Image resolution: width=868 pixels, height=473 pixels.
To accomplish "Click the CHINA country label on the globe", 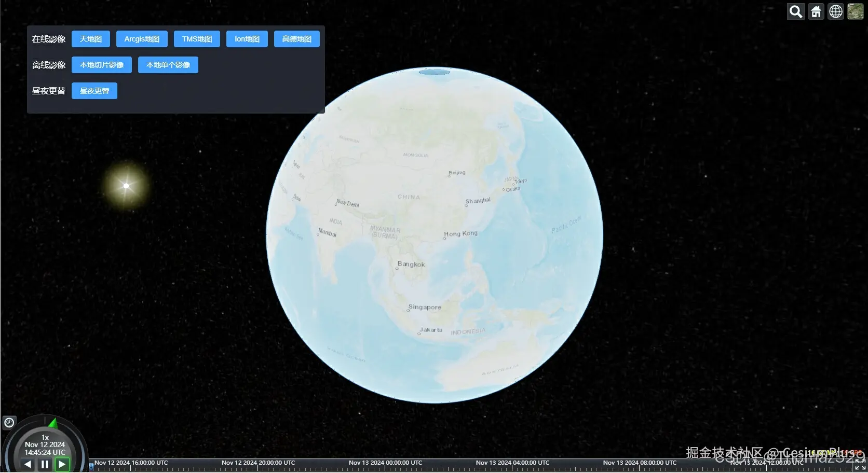I will 409,197.
